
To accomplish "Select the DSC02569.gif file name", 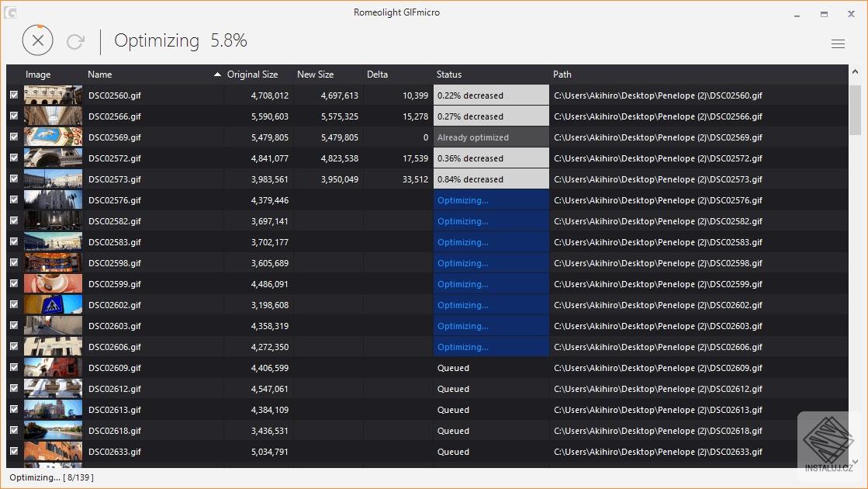I will [115, 137].
